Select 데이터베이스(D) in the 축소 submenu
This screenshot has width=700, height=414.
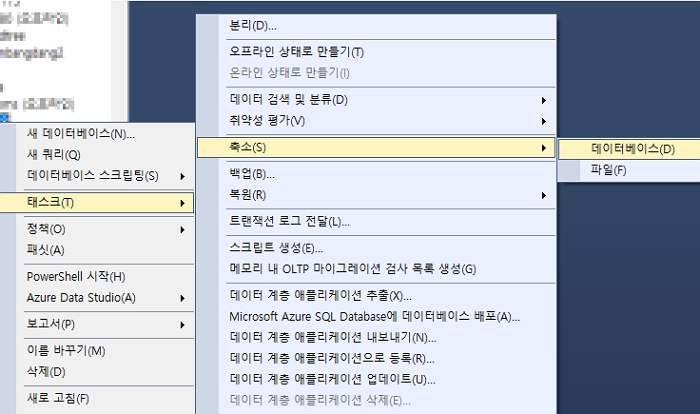click(633, 149)
